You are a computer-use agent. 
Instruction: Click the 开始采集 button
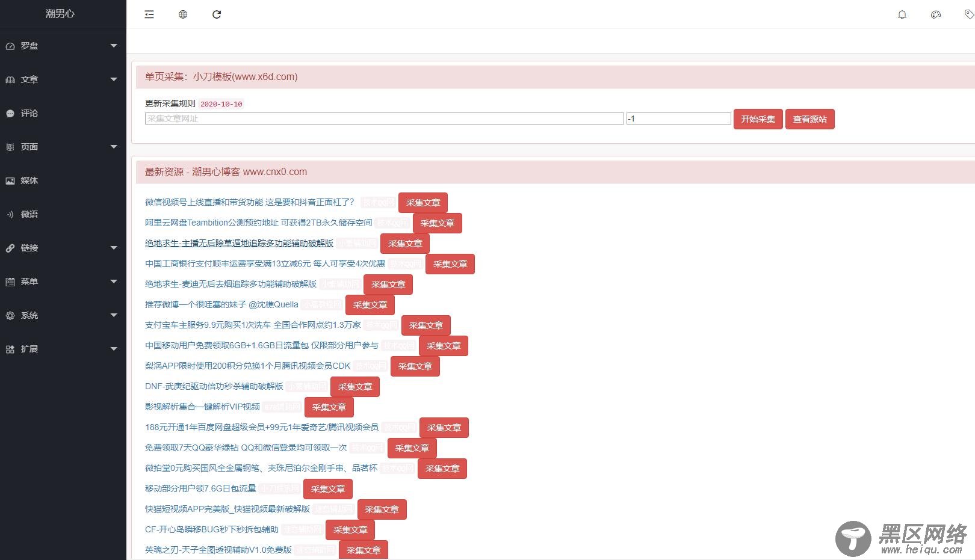pyautogui.click(x=758, y=119)
